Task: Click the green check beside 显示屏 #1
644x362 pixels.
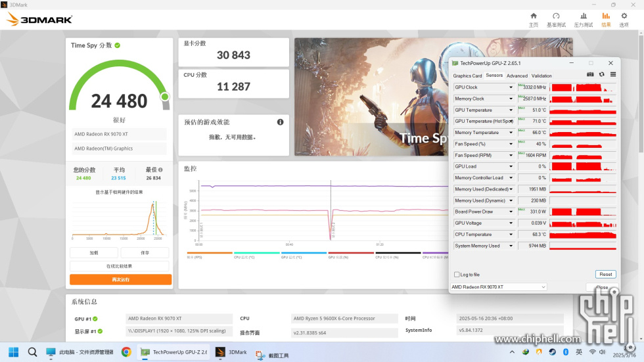Action: 100,331
